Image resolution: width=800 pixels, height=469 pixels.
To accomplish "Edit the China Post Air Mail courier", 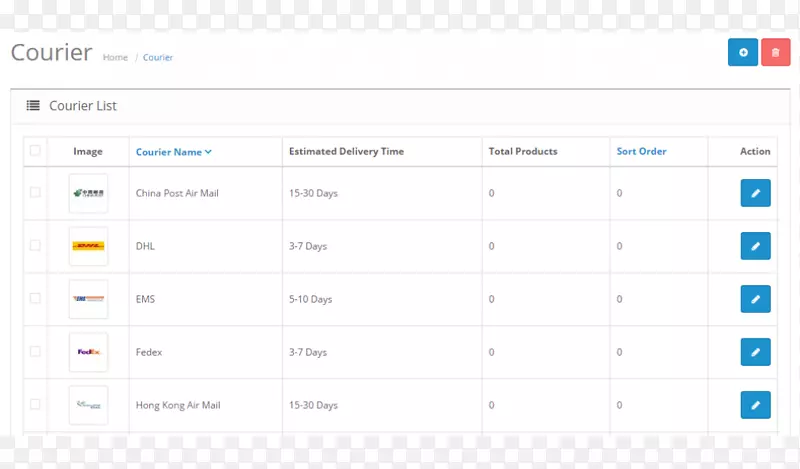I will (x=755, y=193).
